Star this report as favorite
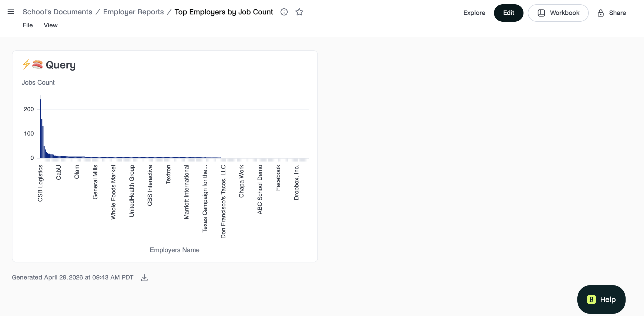Image resolution: width=644 pixels, height=316 pixels. [299, 12]
